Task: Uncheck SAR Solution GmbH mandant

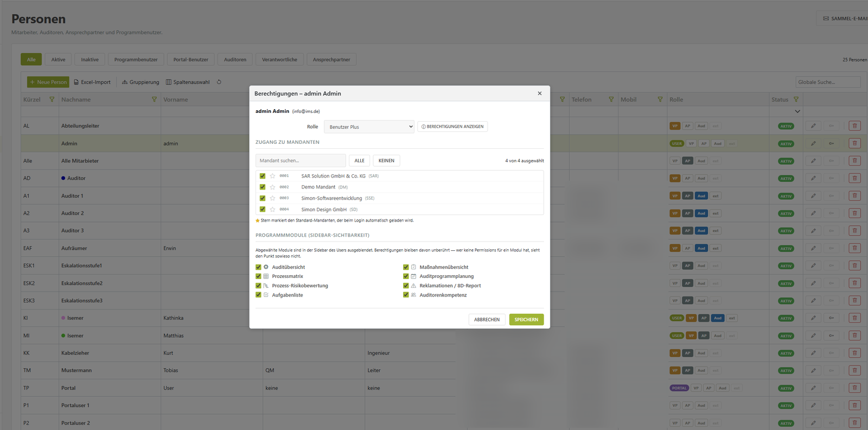Action: tap(263, 176)
